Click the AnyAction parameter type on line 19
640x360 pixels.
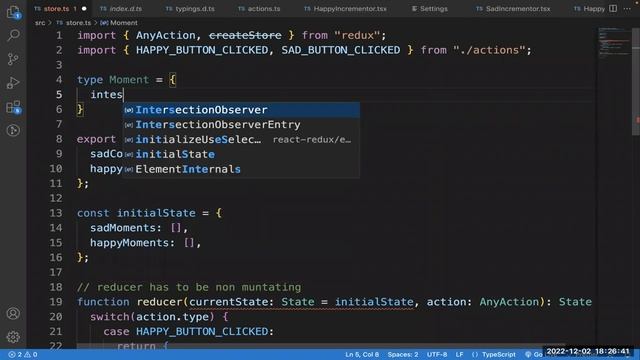point(509,302)
